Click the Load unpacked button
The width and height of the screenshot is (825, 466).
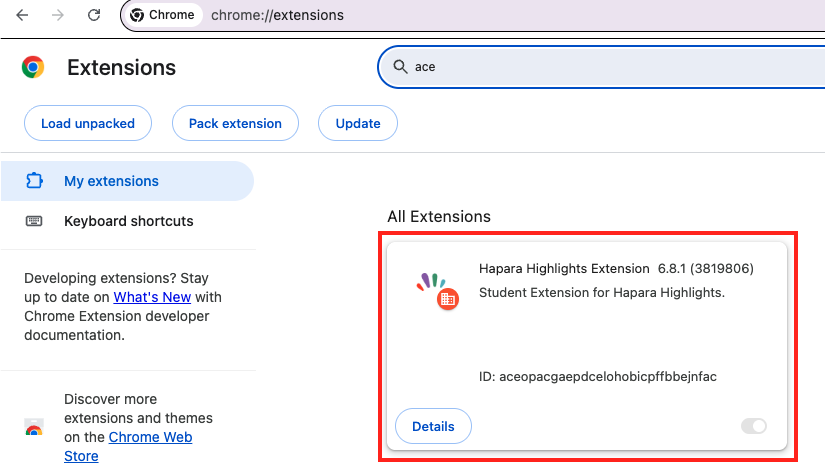coord(88,123)
